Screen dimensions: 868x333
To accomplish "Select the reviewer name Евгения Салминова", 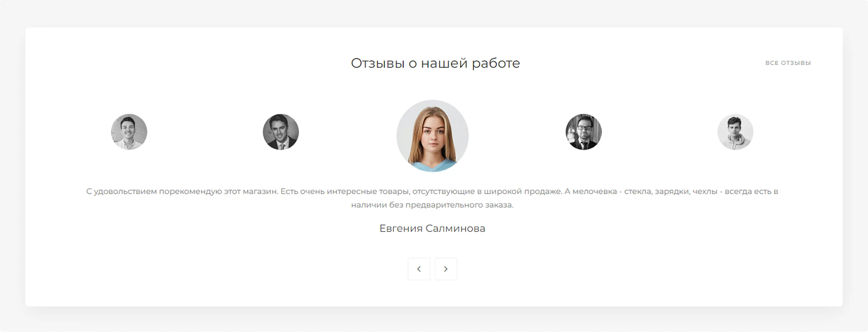I will (x=432, y=228).
